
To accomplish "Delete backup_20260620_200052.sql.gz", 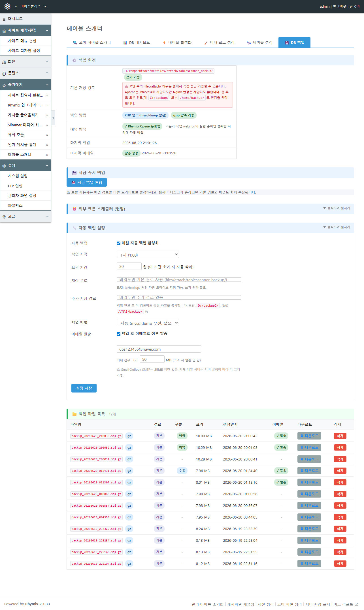I will point(340,447).
